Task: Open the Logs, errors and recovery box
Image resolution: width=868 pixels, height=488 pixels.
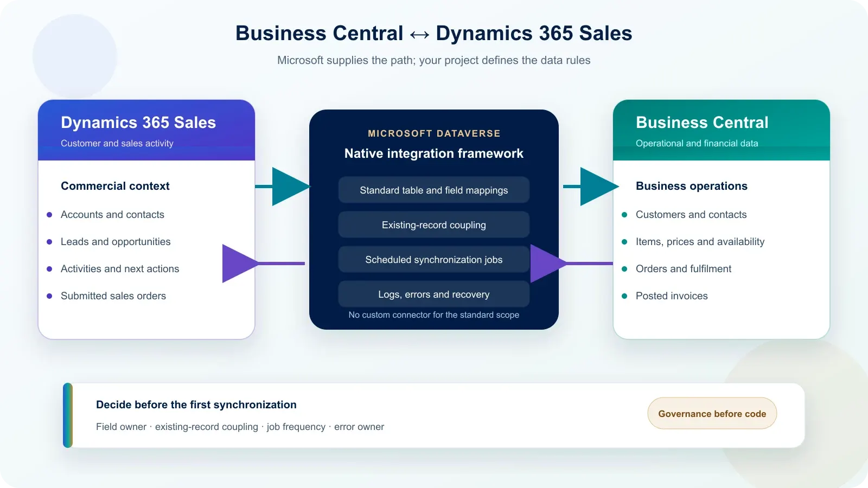Action: (434, 294)
